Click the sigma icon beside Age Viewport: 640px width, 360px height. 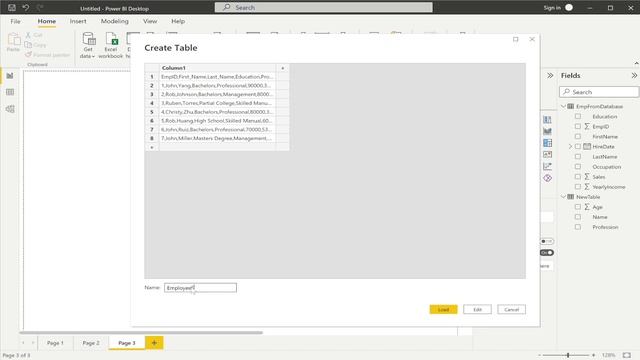(587, 207)
